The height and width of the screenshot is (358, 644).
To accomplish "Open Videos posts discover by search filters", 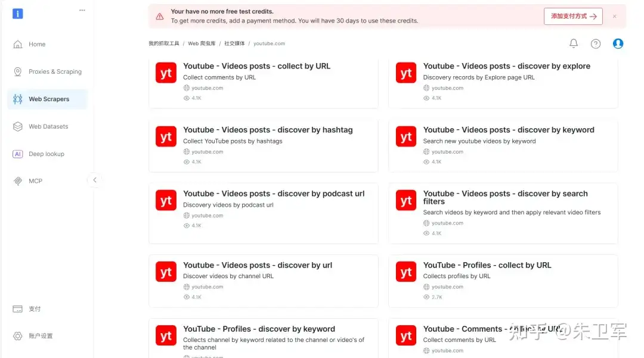I will (505, 197).
